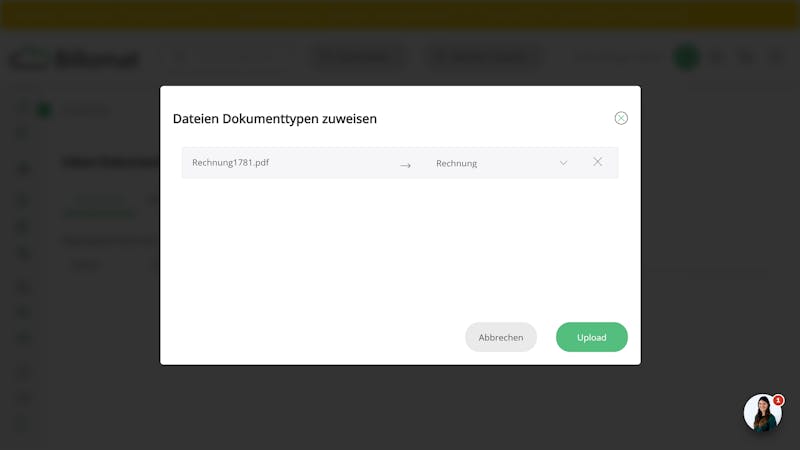This screenshot has height=450, width=800.
Task: Click the 'Dateien Dokumenttypen zuweisen' heading
Action: coord(275,118)
